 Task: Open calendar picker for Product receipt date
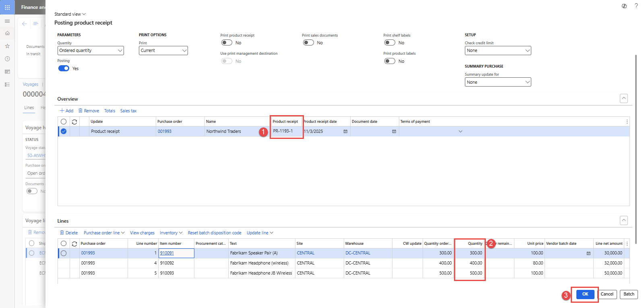click(x=345, y=132)
